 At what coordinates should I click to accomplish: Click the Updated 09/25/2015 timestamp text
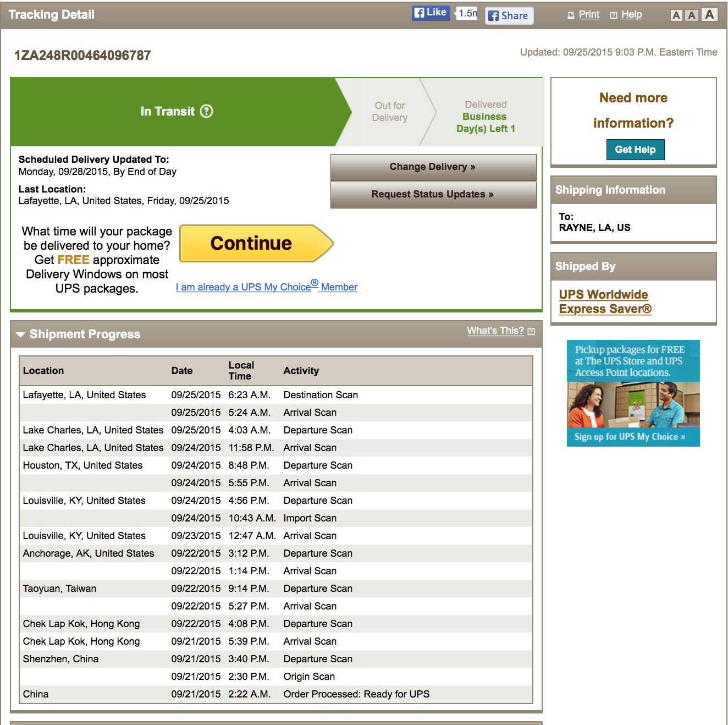(619, 52)
